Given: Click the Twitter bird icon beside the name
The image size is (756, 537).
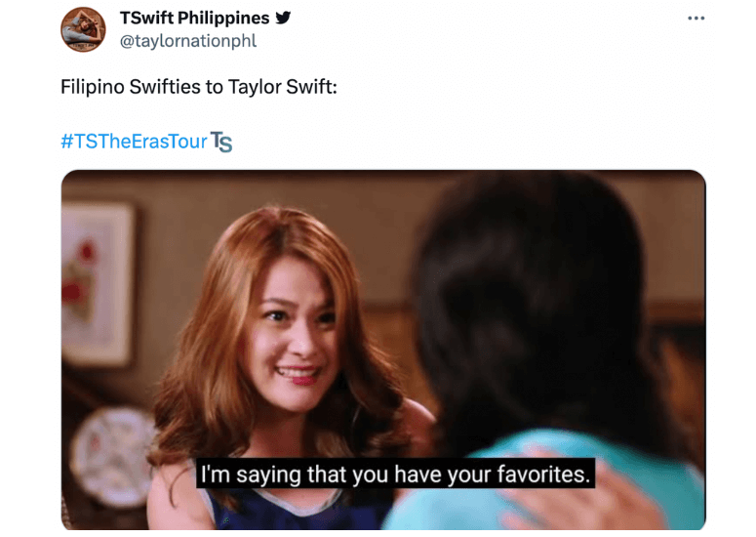Looking at the screenshot, I should (283, 18).
